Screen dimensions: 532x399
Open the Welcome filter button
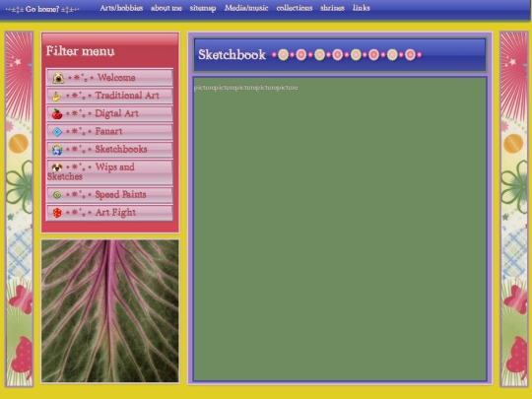coord(109,78)
